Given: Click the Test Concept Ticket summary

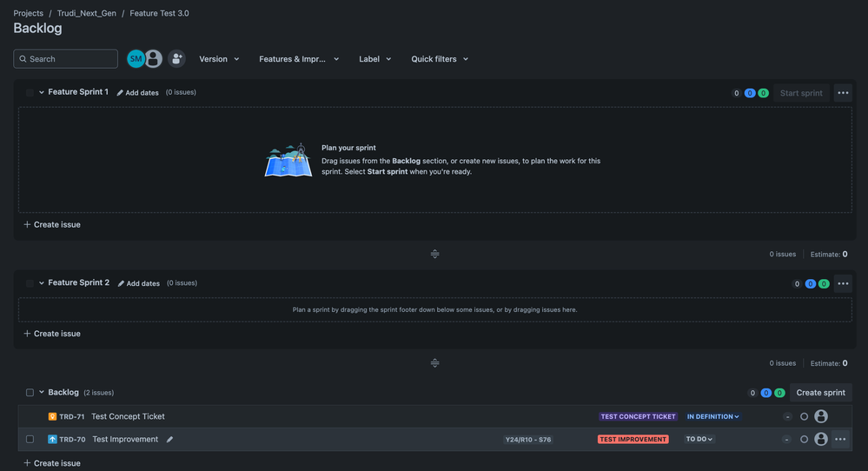Looking at the screenshot, I should click(x=128, y=416).
